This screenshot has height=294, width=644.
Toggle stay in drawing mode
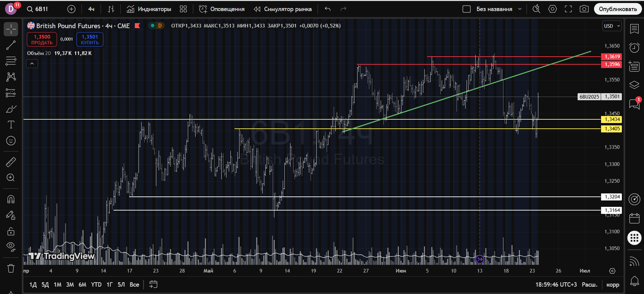coord(11,215)
